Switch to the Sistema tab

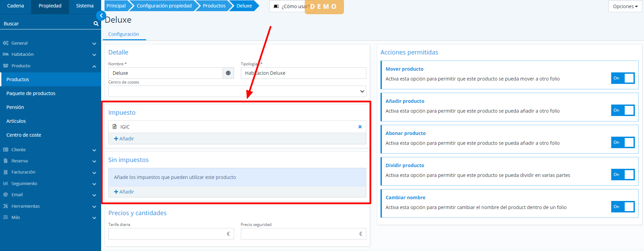pyautogui.click(x=85, y=6)
